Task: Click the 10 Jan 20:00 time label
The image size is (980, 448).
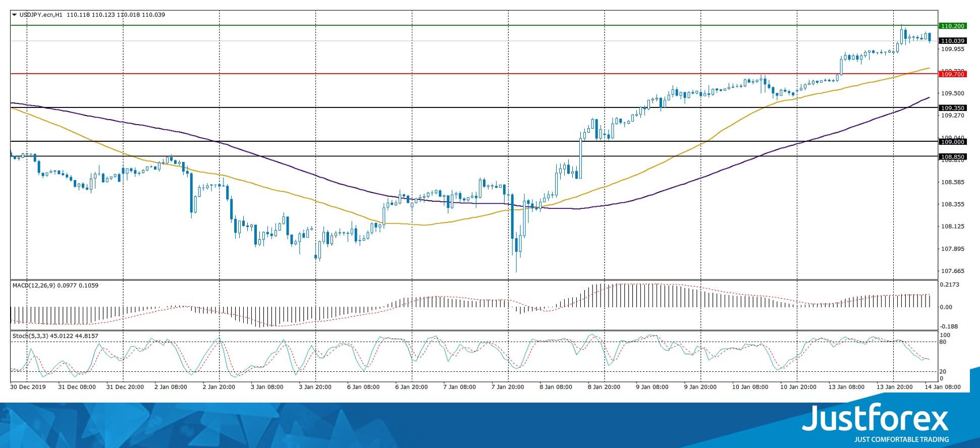Action: [x=798, y=387]
